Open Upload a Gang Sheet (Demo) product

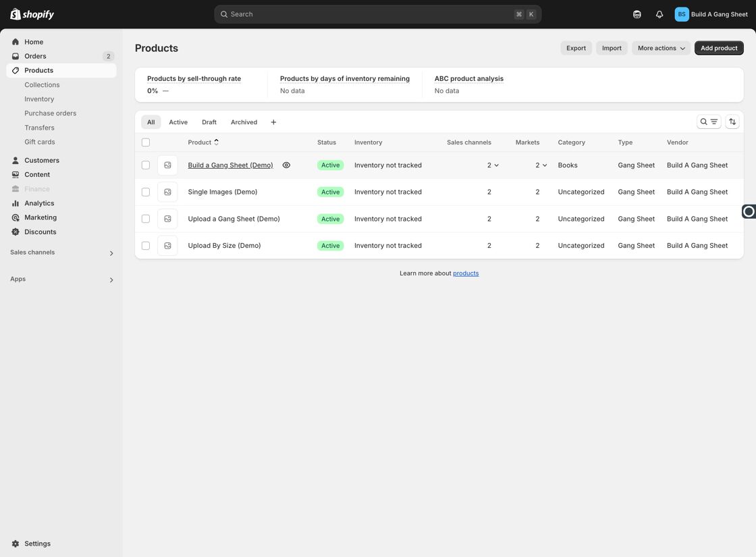(x=234, y=219)
